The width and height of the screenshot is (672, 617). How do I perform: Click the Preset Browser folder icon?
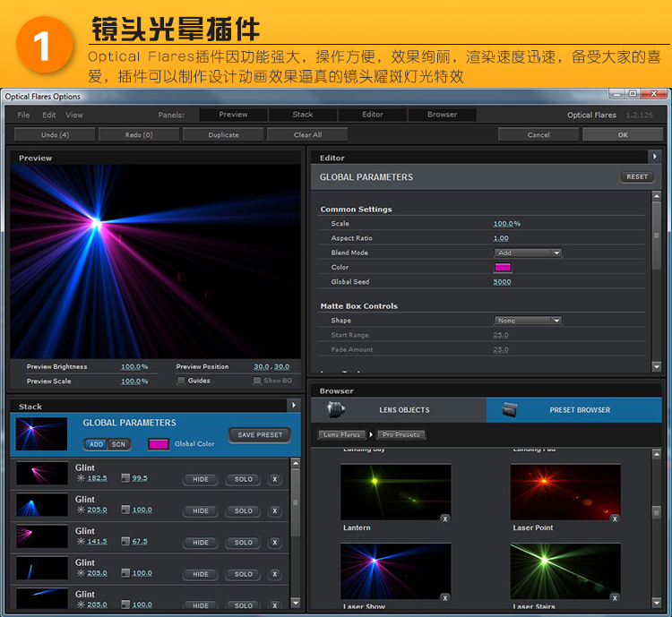509,409
